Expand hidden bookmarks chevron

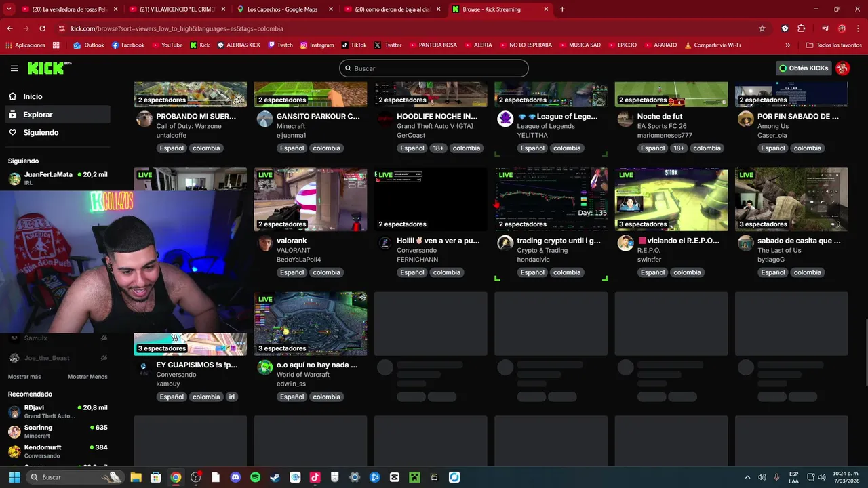coord(787,45)
